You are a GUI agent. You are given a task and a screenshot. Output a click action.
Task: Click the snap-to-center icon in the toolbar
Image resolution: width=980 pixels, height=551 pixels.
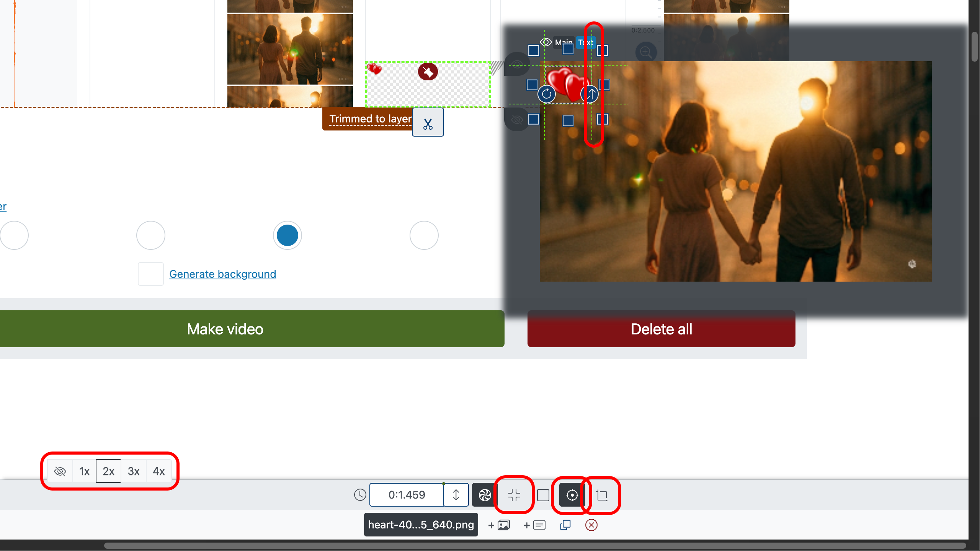pyautogui.click(x=514, y=495)
